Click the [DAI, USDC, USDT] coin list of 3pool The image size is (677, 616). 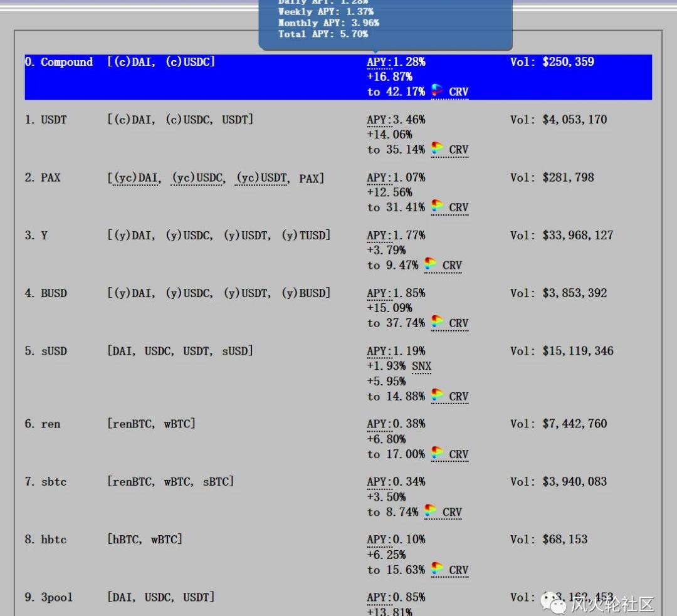[x=161, y=597]
